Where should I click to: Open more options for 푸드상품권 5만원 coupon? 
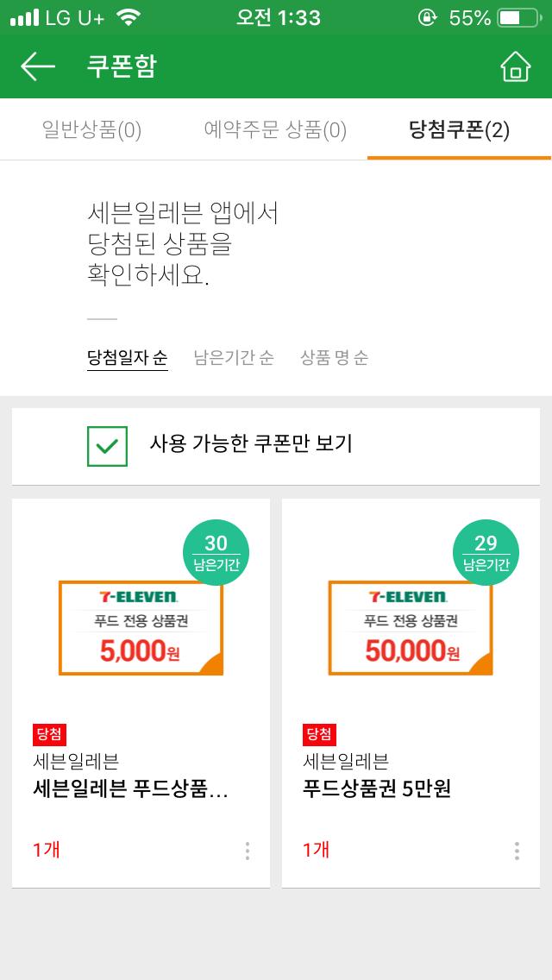coord(517,851)
